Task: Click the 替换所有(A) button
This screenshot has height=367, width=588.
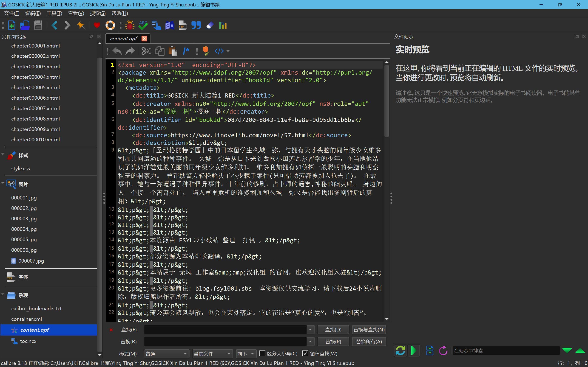Action: pos(369,342)
